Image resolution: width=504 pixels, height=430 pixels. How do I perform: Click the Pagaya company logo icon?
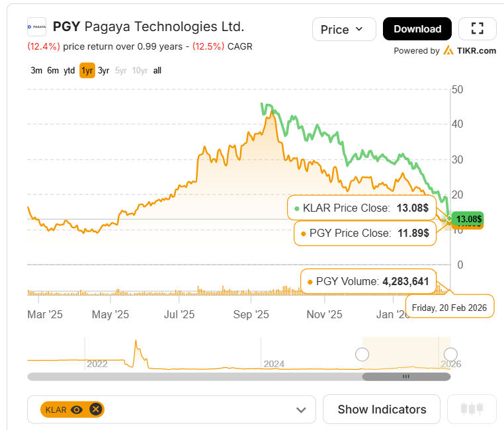(36, 26)
